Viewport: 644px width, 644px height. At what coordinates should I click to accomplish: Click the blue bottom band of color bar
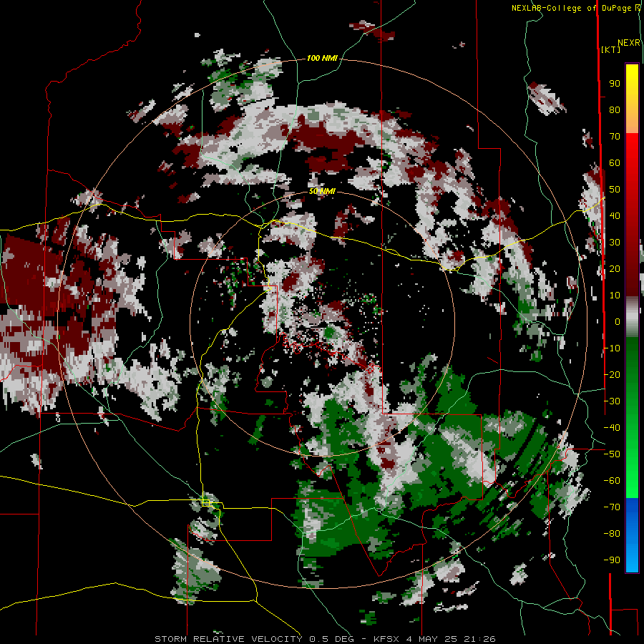coord(632,535)
